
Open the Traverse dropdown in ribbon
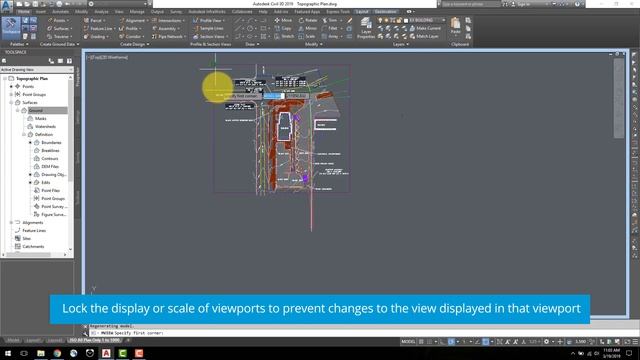[59, 37]
